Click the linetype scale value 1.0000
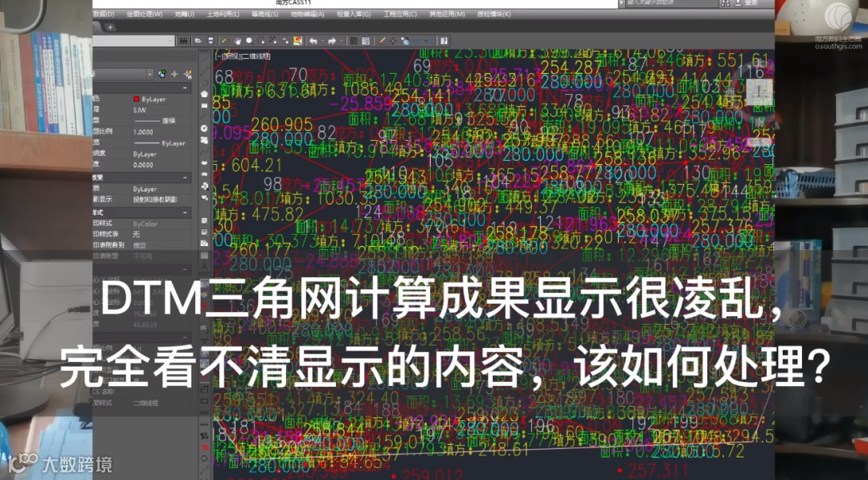The height and width of the screenshot is (480, 868). point(143,132)
